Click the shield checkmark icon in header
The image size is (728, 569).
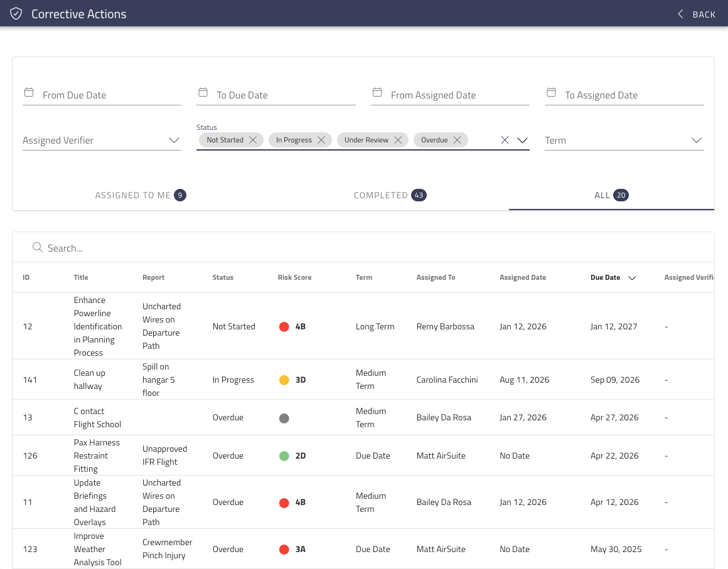[16, 14]
